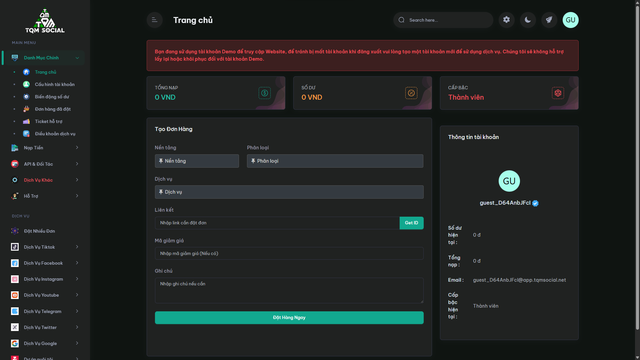Open Dịch Vụ Telegram menu
The image size is (640, 360).
click(42, 311)
